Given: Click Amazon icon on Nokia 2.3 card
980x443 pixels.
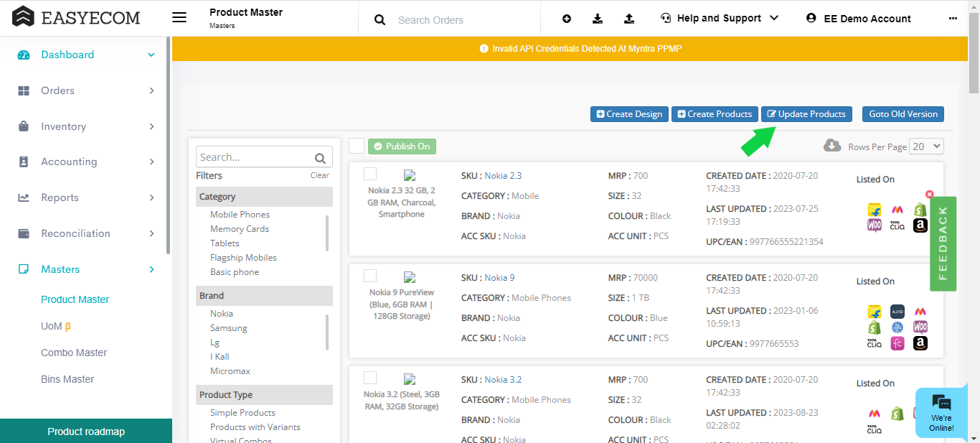Looking at the screenshot, I should [x=920, y=225].
